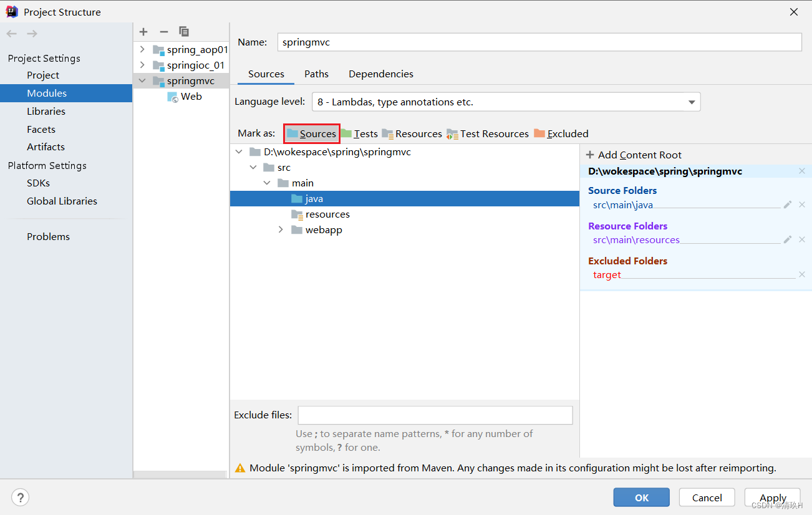
Task: Open Facets settings
Action: tap(41, 129)
